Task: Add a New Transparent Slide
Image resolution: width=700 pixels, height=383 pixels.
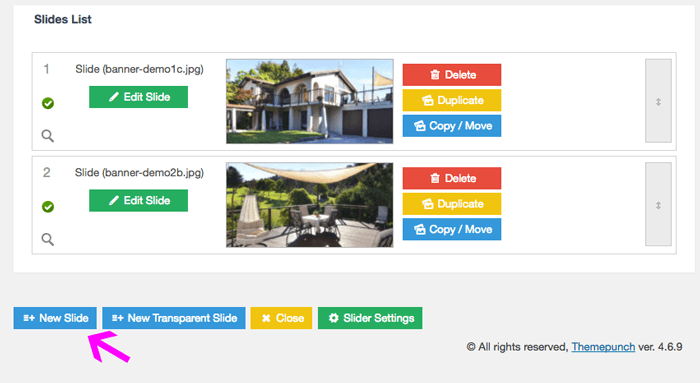Action: (x=174, y=318)
